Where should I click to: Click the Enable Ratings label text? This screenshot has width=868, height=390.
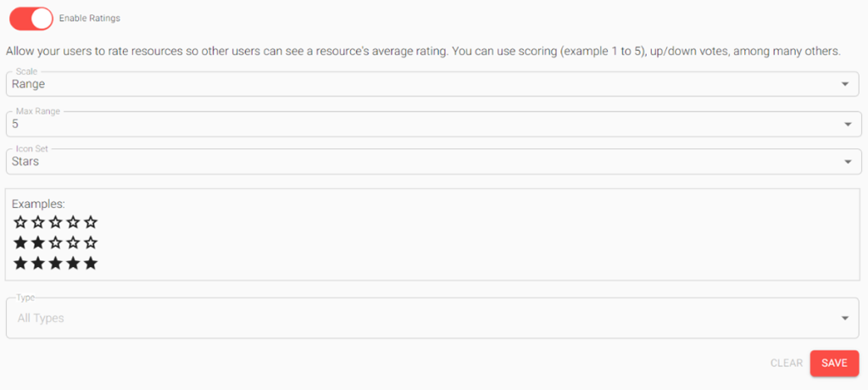click(x=89, y=18)
